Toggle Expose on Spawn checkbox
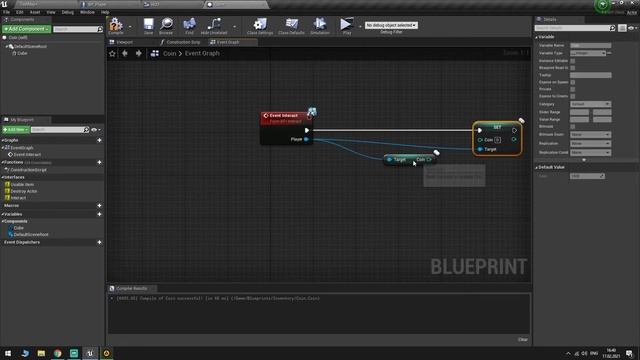 573,82
